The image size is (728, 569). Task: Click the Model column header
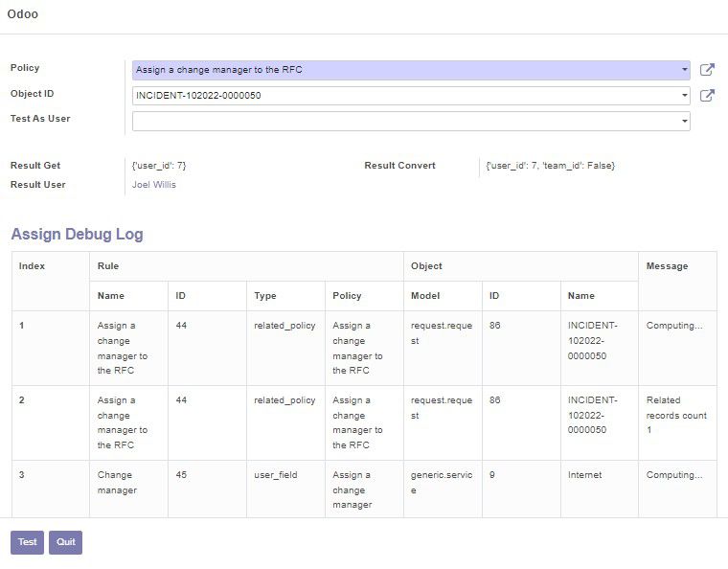point(425,296)
